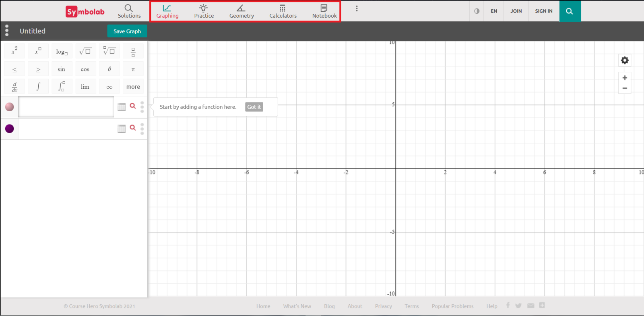Open the What's New footer link
The height and width of the screenshot is (316, 644).
(297, 306)
